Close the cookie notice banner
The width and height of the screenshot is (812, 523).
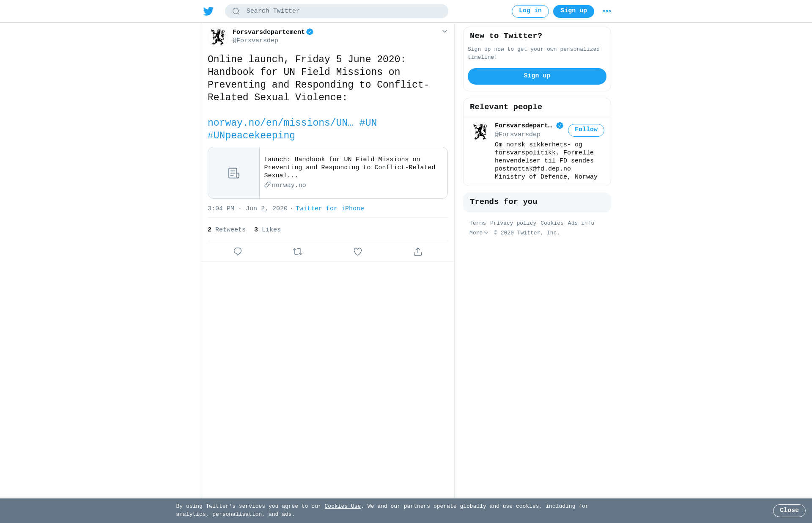point(789,511)
